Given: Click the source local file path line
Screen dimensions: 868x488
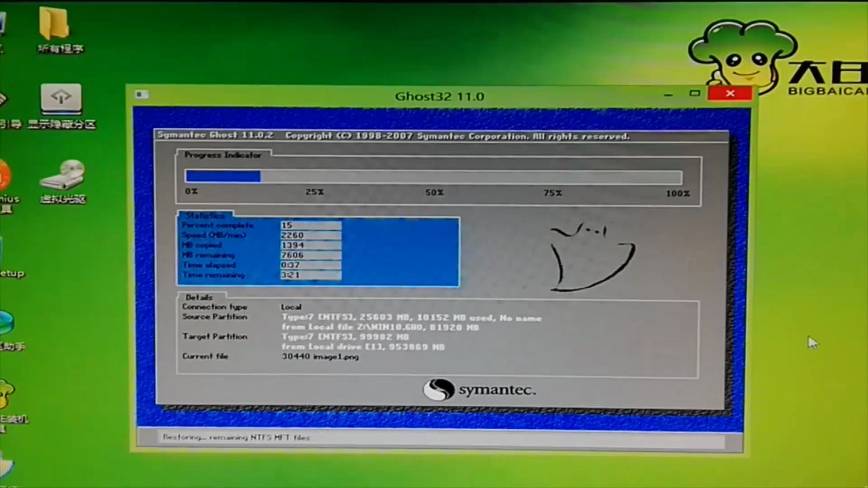Looking at the screenshot, I should 380,327.
